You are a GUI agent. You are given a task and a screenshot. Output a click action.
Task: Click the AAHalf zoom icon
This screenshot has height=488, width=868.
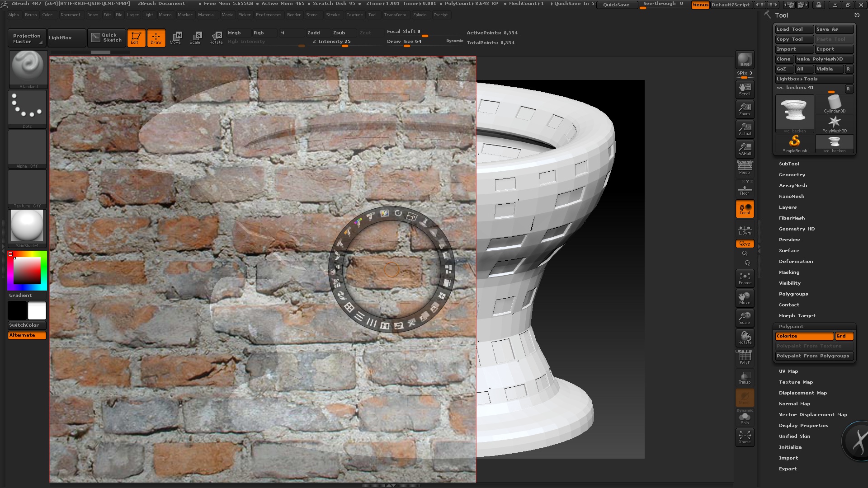745,149
